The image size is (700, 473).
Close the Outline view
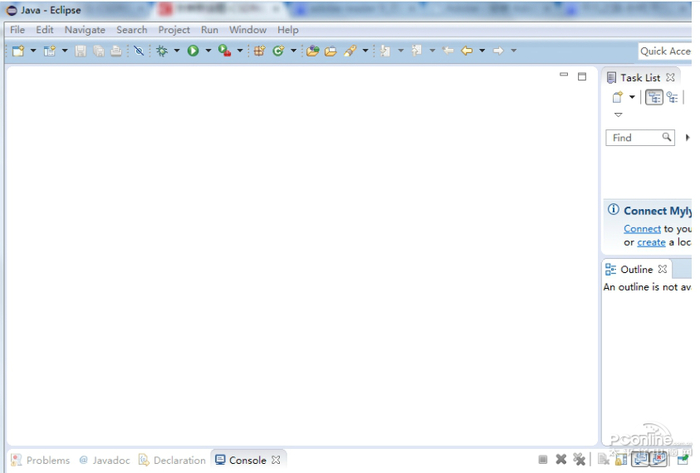662,269
